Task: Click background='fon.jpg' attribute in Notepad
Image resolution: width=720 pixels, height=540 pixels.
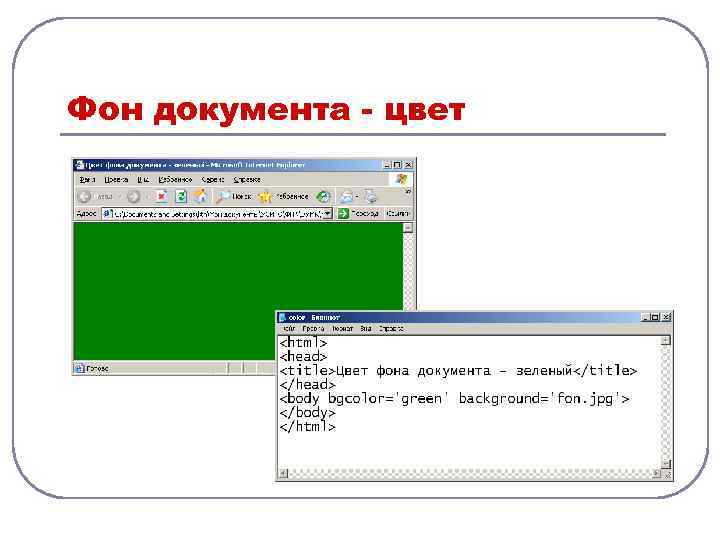Action: click(x=540, y=399)
